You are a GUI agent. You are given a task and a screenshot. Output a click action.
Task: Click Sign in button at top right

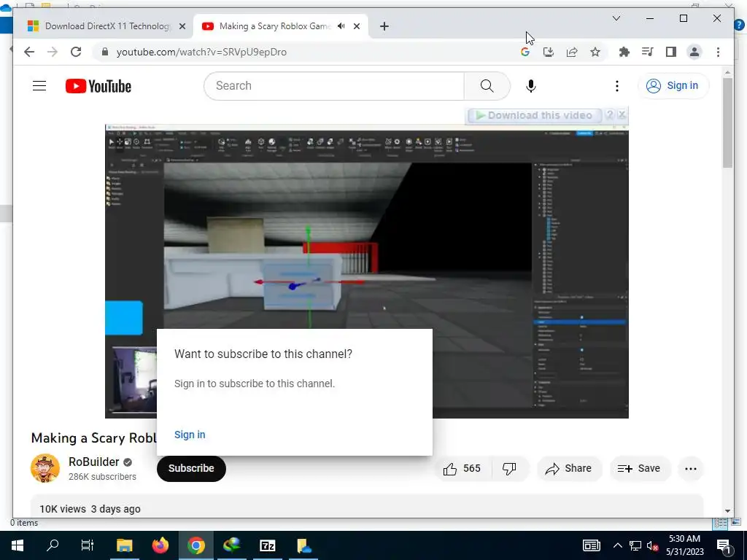click(x=673, y=86)
